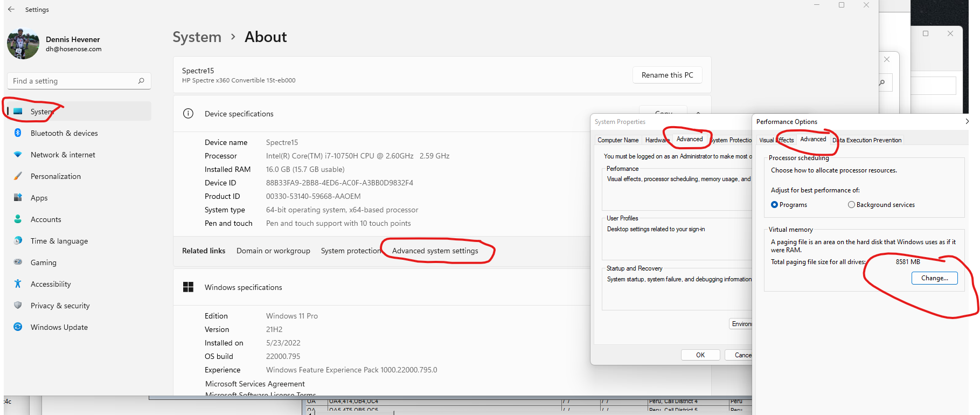Select the Gaming controller icon
980x415 pixels.
(18, 262)
